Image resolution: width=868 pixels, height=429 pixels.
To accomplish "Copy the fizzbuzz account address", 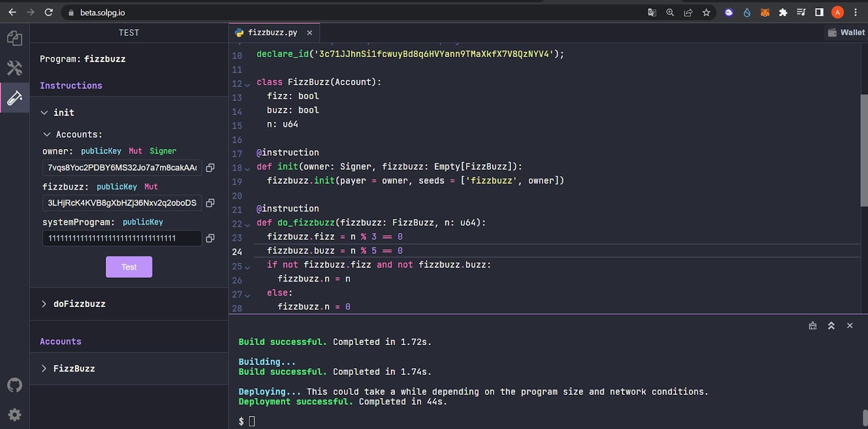I will tap(210, 203).
